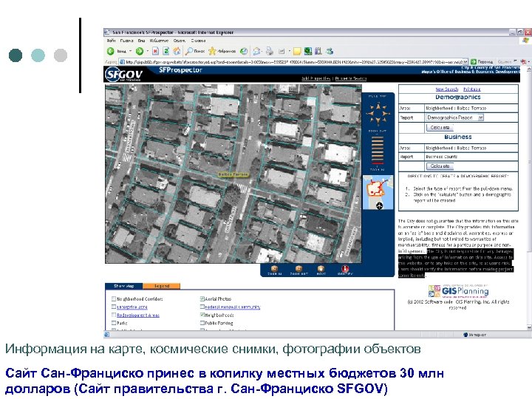Click the yellow note icon in the toolbar

297,51
